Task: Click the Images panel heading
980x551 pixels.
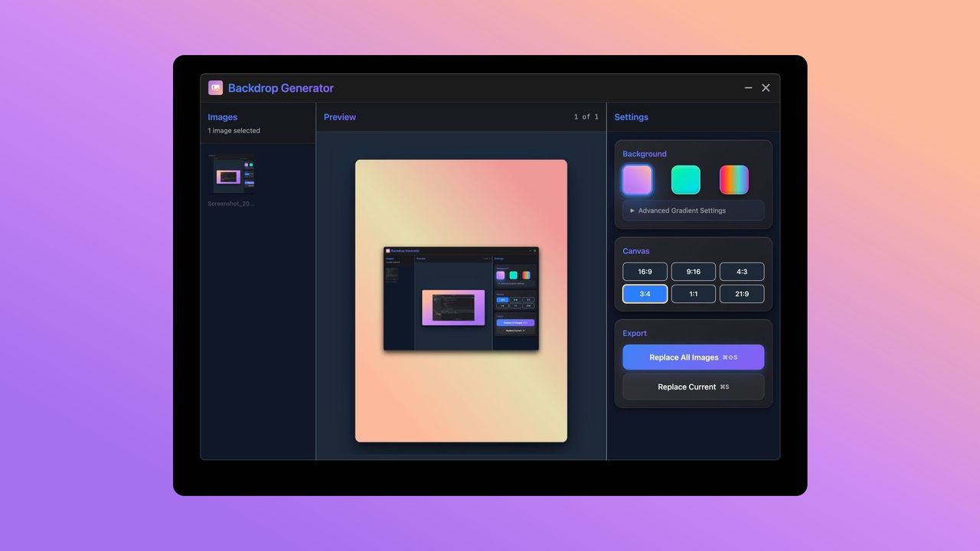Action: [223, 117]
